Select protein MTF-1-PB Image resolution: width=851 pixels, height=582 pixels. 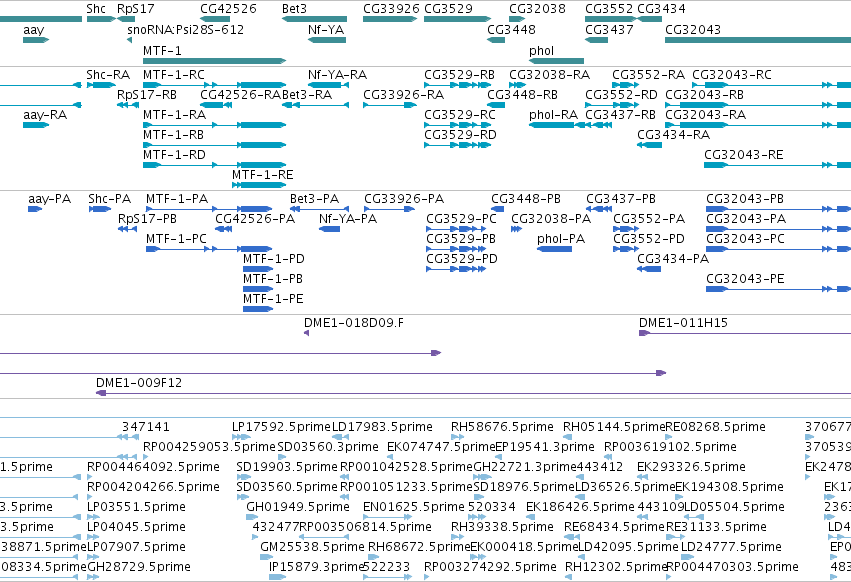coord(258,289)
